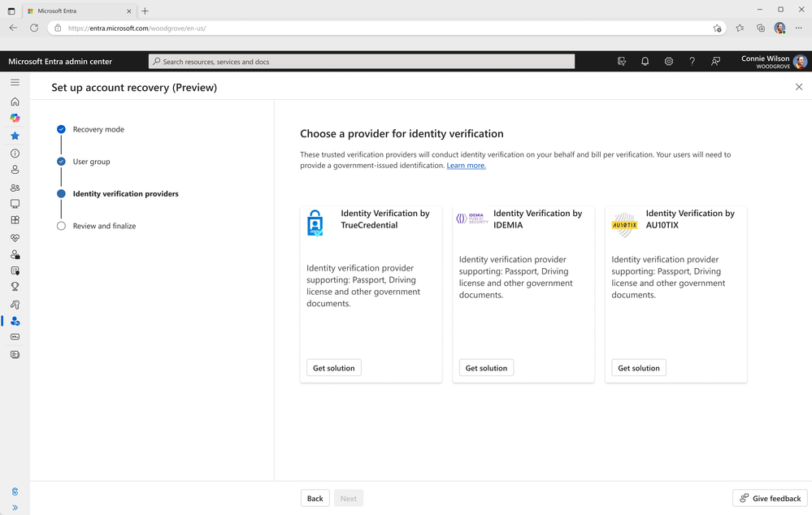Open the portal Cloud Shell/tasks icon in header

[622, 62]
